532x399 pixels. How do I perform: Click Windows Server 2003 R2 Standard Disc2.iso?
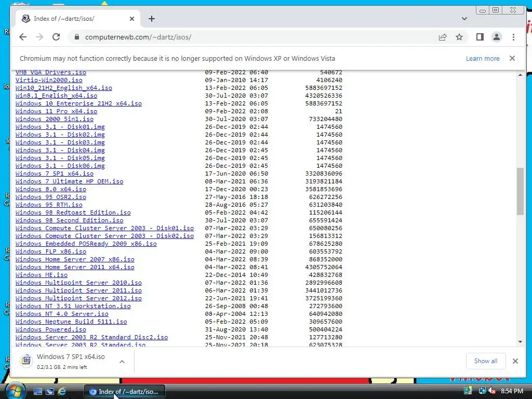click(91, 338)
